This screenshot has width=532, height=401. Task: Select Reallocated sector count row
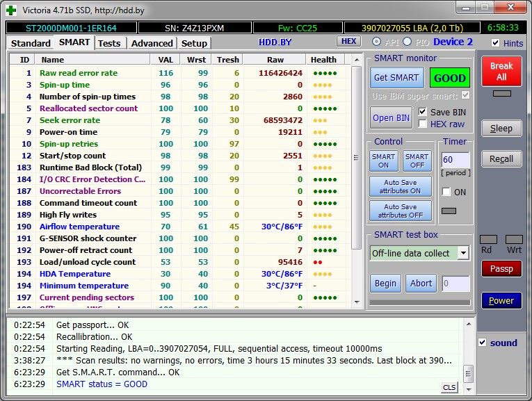[x=180, y=108]
